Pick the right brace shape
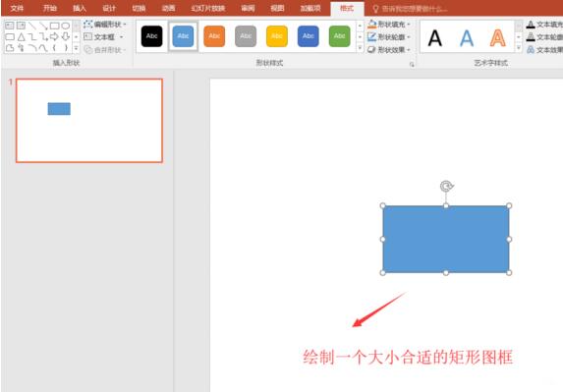563x392 pixels. click(x=66, y=48)
